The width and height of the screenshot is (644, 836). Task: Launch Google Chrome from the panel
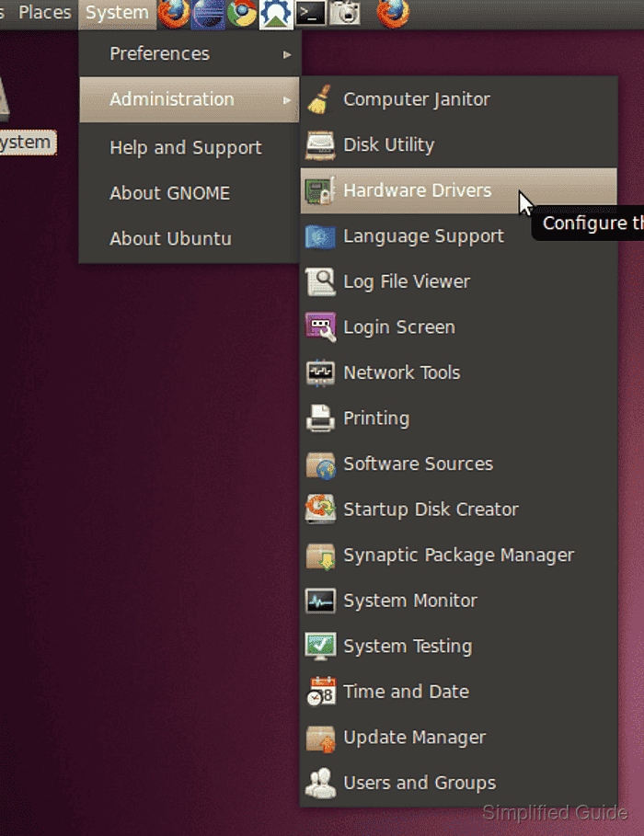pos(242,13)
